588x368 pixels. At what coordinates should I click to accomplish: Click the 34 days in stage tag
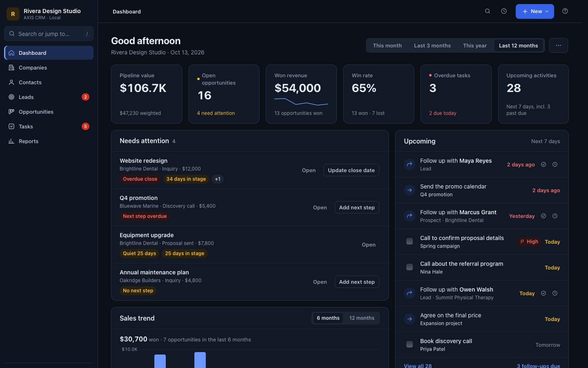[x=186, y=179]
